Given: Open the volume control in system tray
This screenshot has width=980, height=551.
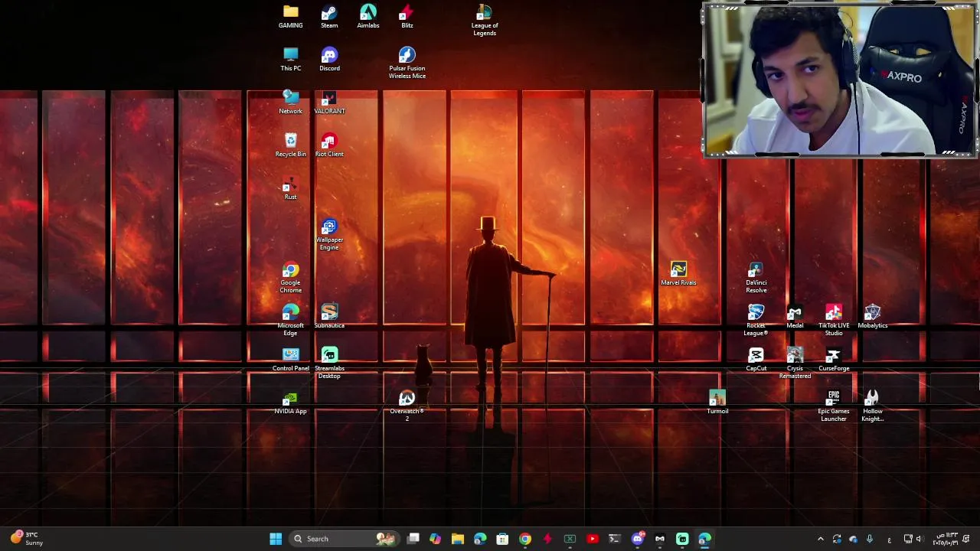Looking at the screenshot, I should (919, 539).
